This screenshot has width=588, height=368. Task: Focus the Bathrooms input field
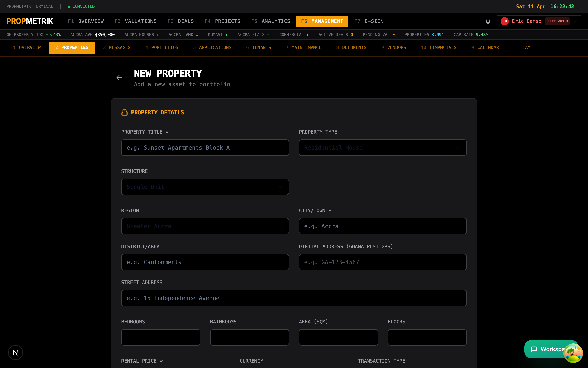pos(249,337)
